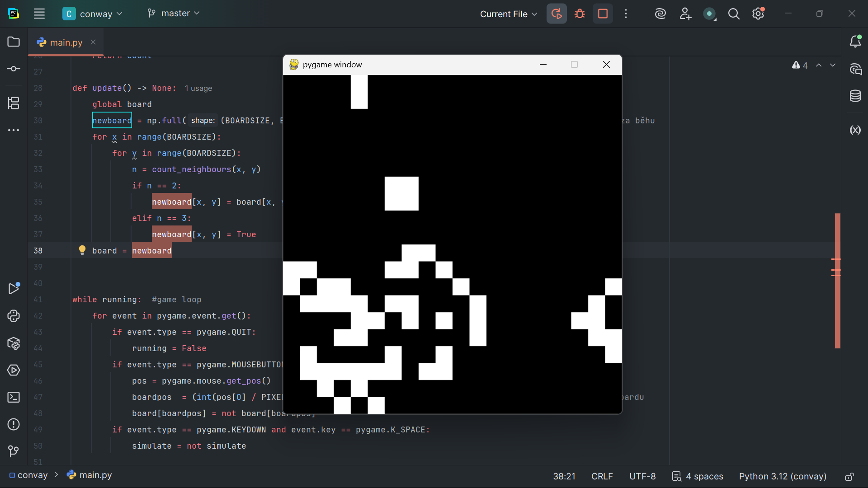Open the Database tool window

point(855,96)
